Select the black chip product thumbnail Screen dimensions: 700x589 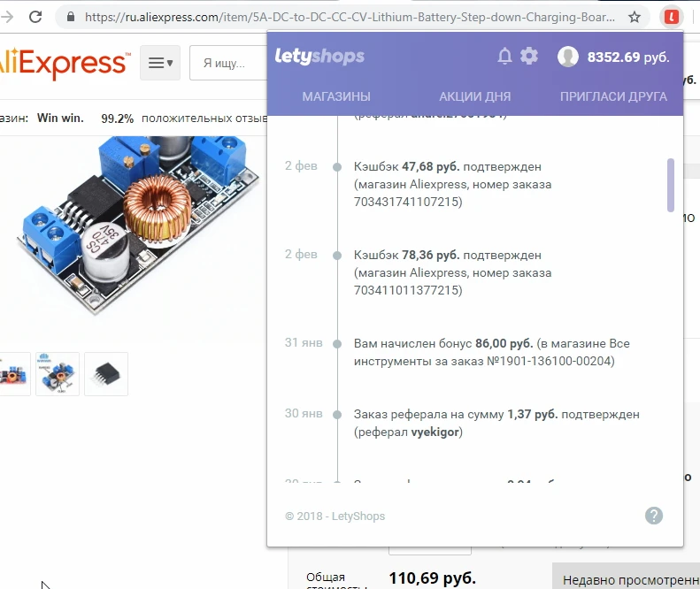(106, 374)
